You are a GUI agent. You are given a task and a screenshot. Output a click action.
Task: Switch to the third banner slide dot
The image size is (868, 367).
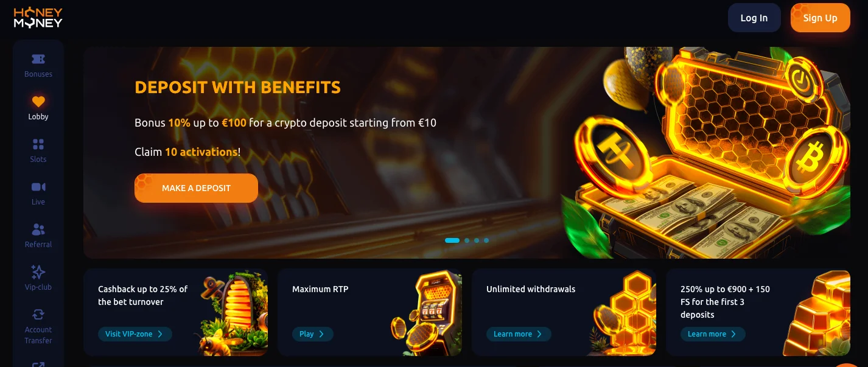477,240
